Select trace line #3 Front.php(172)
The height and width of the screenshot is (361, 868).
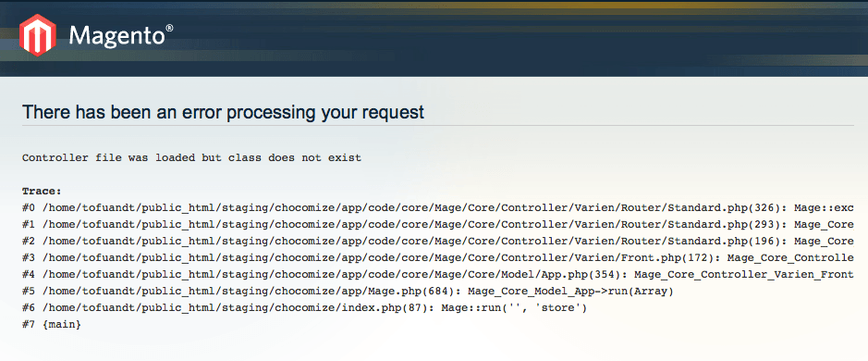438,258
